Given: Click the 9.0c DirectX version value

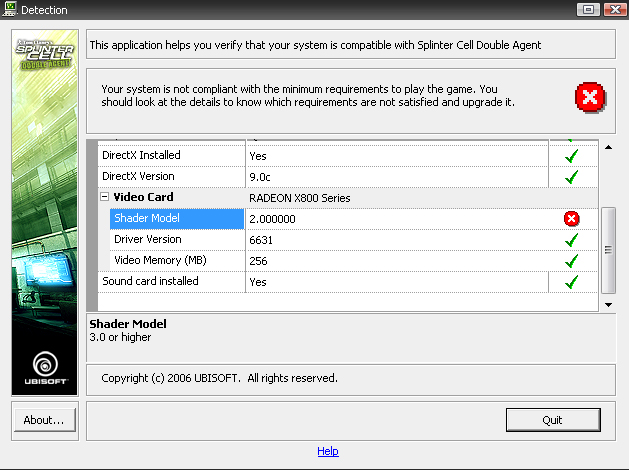Looking at the screenshot, I should [260, 177].
